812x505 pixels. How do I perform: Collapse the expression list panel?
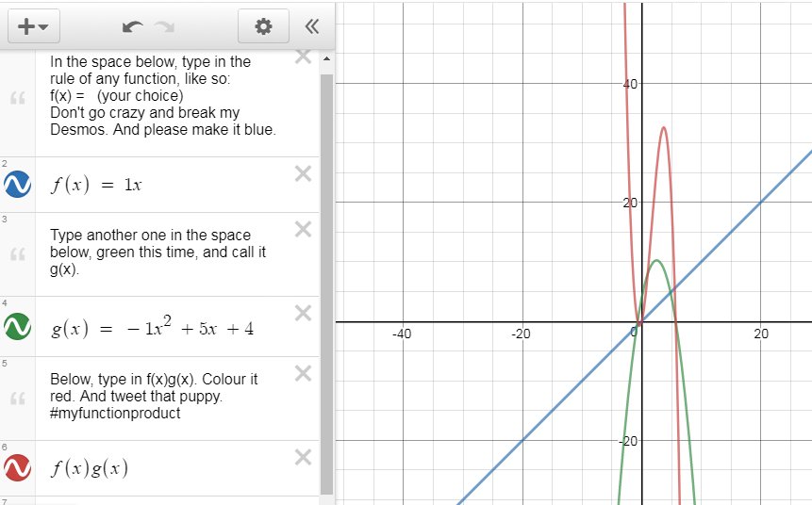pos(312,25)
